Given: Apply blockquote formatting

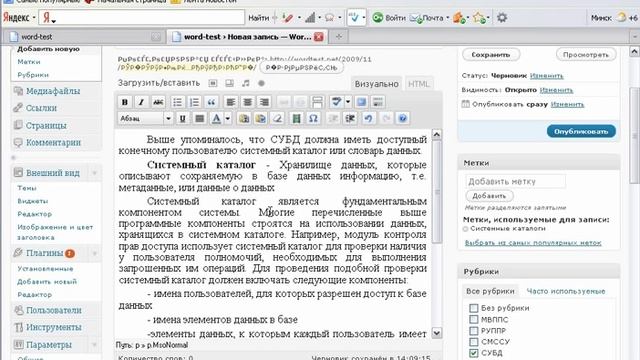Looking at the screenshot, I should tap(211, 102).
